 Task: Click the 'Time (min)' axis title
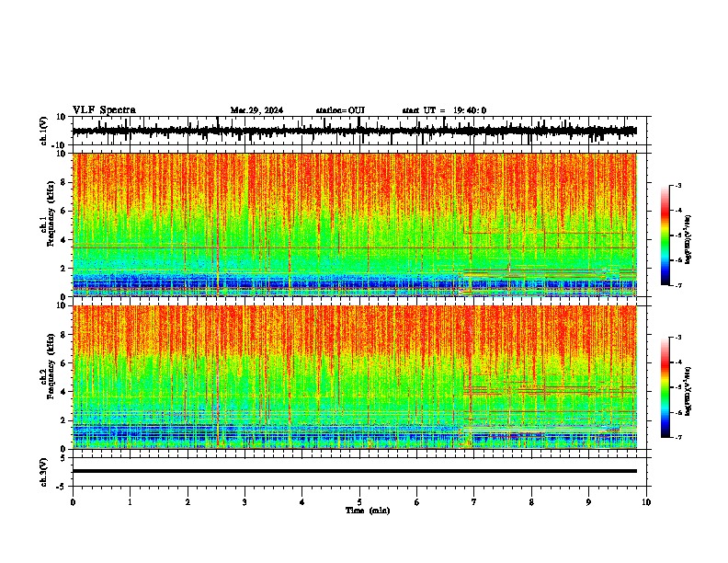[x=368, y=511]
